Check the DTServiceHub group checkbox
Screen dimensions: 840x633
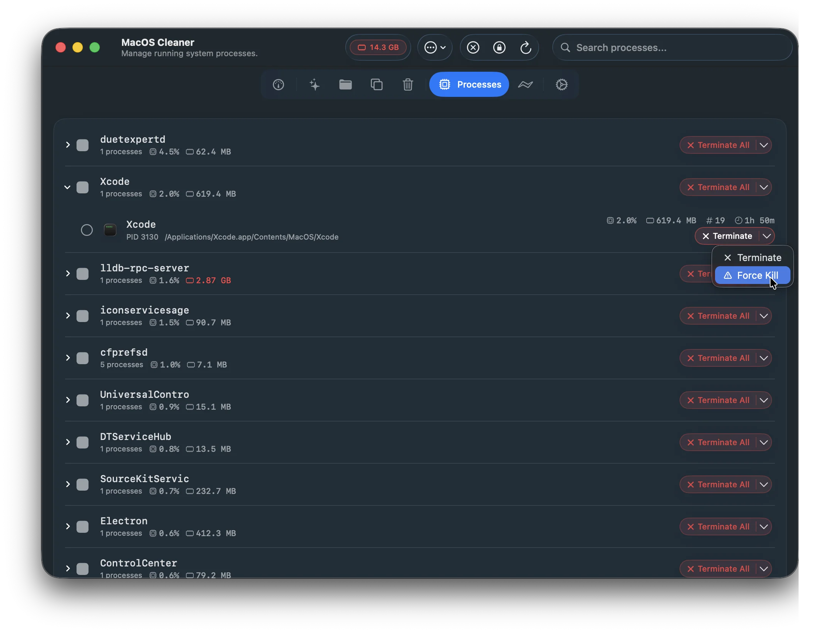(x=82, y=442)
